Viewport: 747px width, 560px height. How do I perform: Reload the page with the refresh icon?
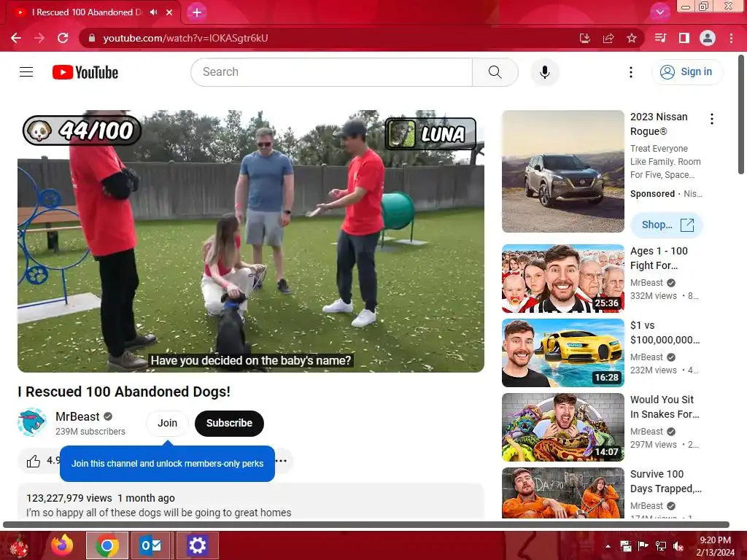tap(63, 38)
